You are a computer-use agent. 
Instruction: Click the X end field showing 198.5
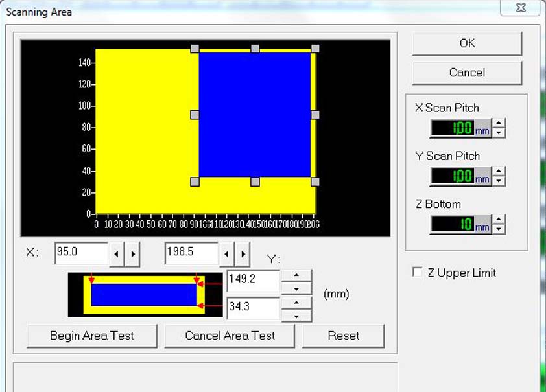pyautogui.click(x=191, y=253)
